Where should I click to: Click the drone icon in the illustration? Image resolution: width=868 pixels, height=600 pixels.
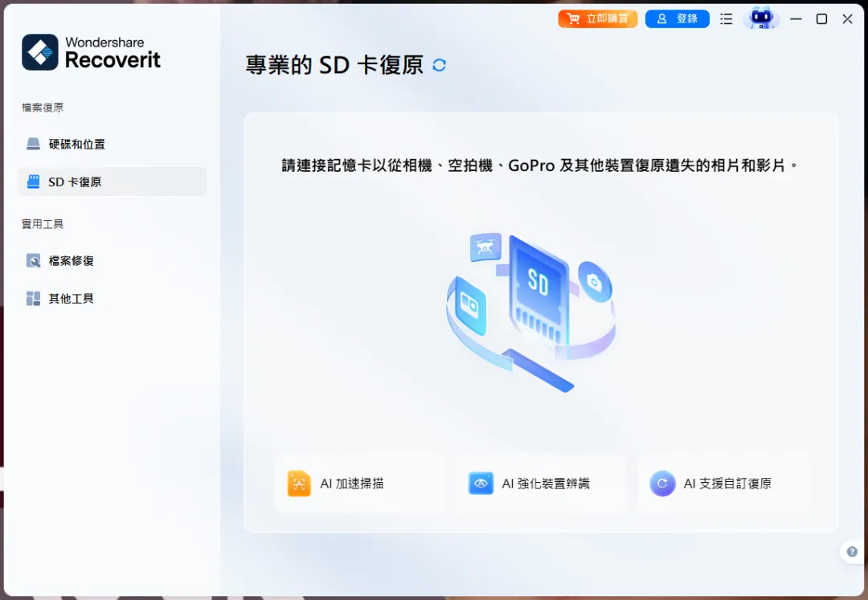click(x=485, y=247)
